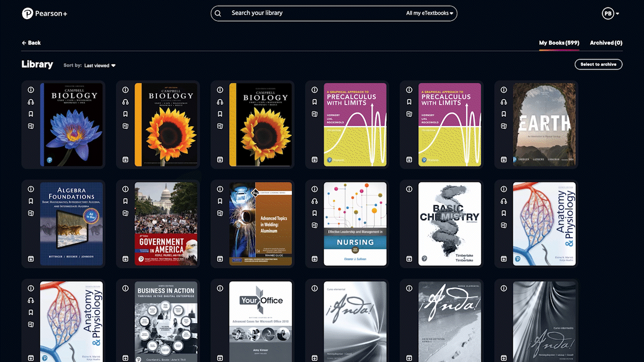Image resolution: width=644 pixels, height=362 pixels.
Task: Open blue lotus Campbell Biology cover
Action: tap(71, 125)
